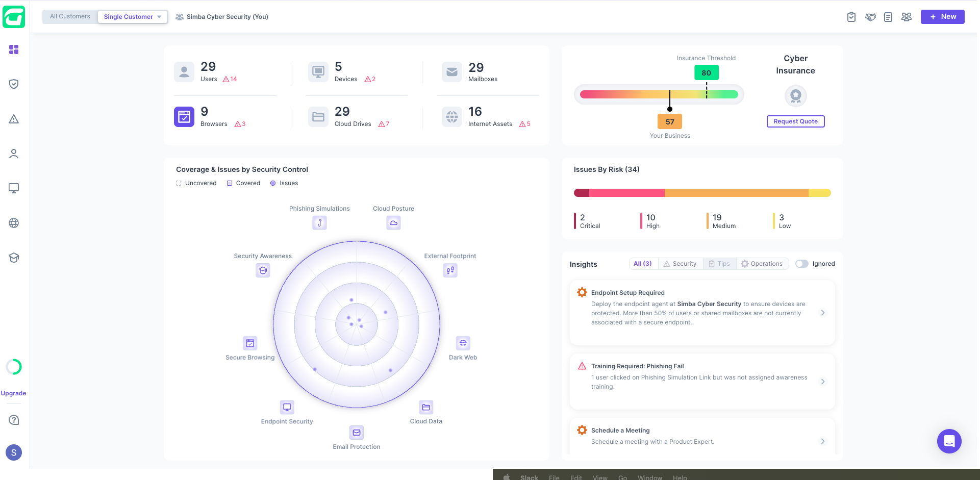Click the help question mark icon in sidebar
The height and width of the screenshot is (480, 980).
(x=14, y=420)
